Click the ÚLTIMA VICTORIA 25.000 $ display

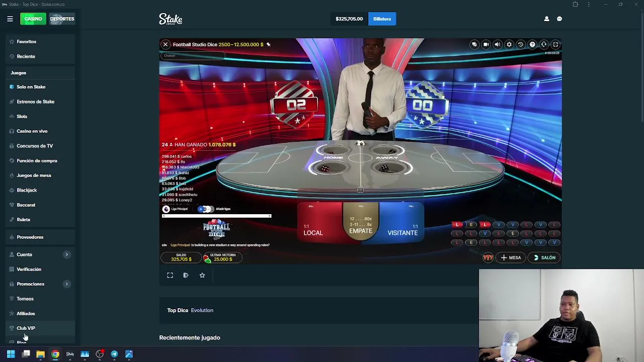[222, 257]
